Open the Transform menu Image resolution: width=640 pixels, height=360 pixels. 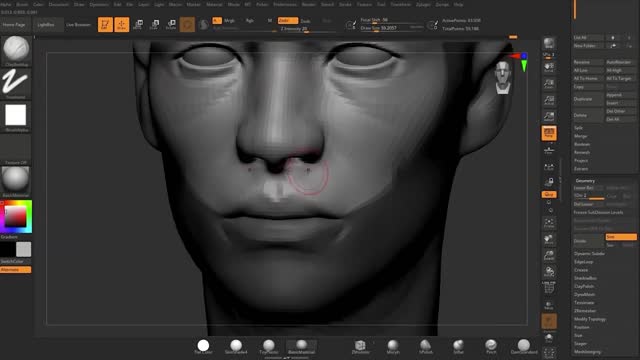coord(400,4)
